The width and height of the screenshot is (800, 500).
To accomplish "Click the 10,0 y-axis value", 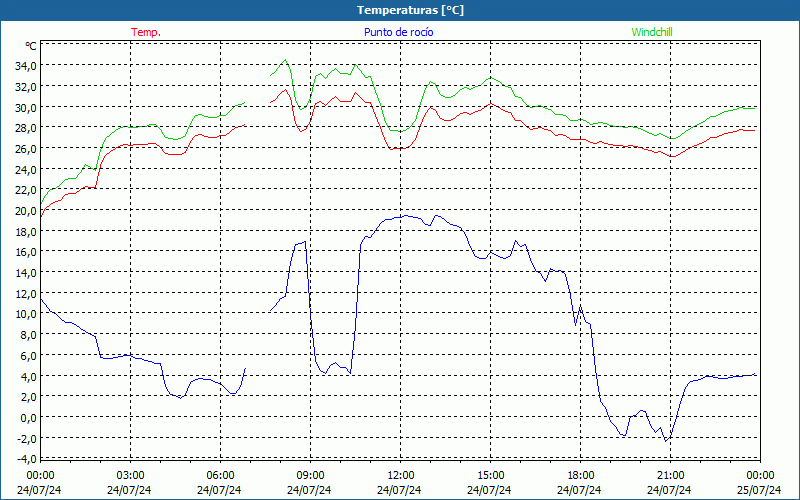I will point(26,314).
